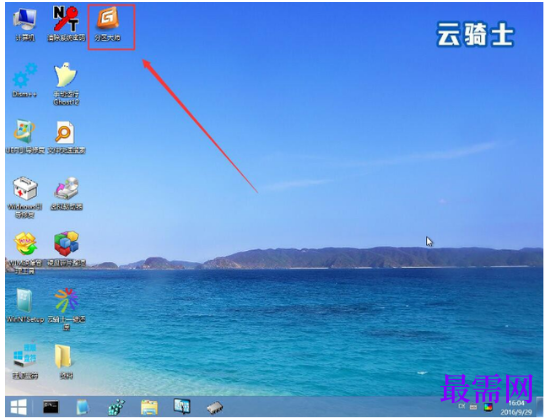552x420 pixels.
Task: Click the CH input language indicator
Action: point(462,406)
